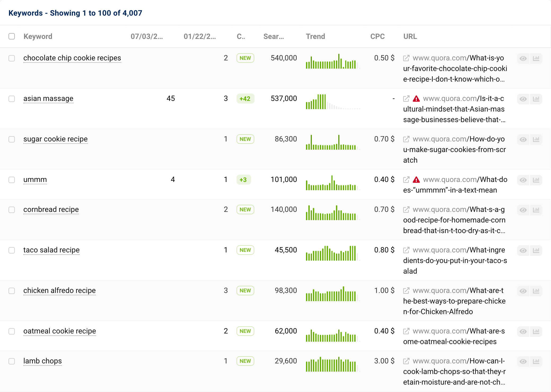Tick checkbox for oatmeal cookie recipe
This screenshot has width=551, height=392.
(x=12, y=331)
